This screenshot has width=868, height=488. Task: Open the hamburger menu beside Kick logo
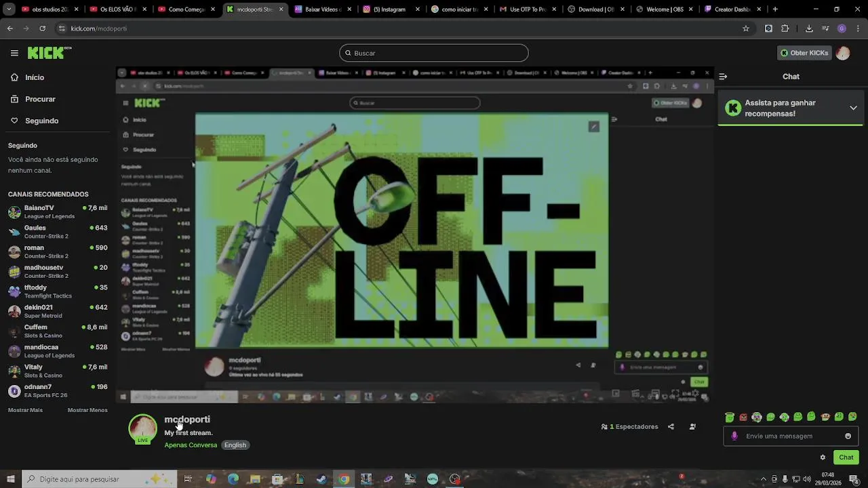[14, 53]
